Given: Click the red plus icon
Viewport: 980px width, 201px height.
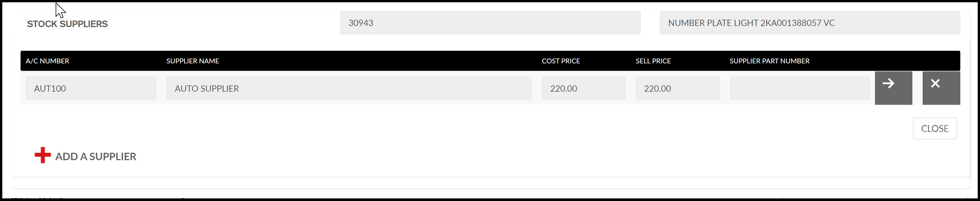Looking at the screenshot, I should click(x=43, y=155).
